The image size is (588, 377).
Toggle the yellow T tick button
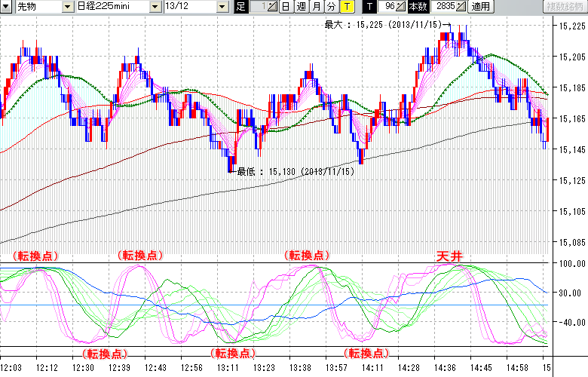point(346,7)
